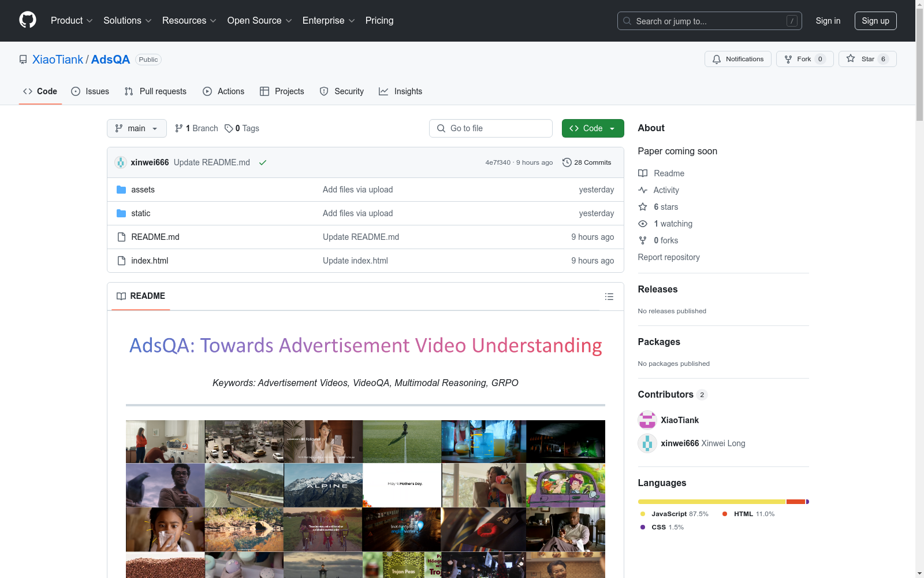View the 28 Commits history
924x578 pixels.
(587, 162)
